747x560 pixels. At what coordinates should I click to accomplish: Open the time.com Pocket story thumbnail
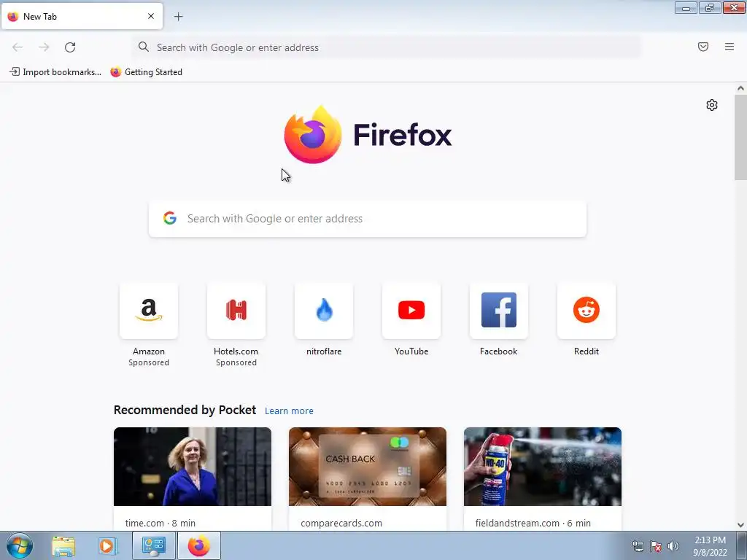(193, 467)
